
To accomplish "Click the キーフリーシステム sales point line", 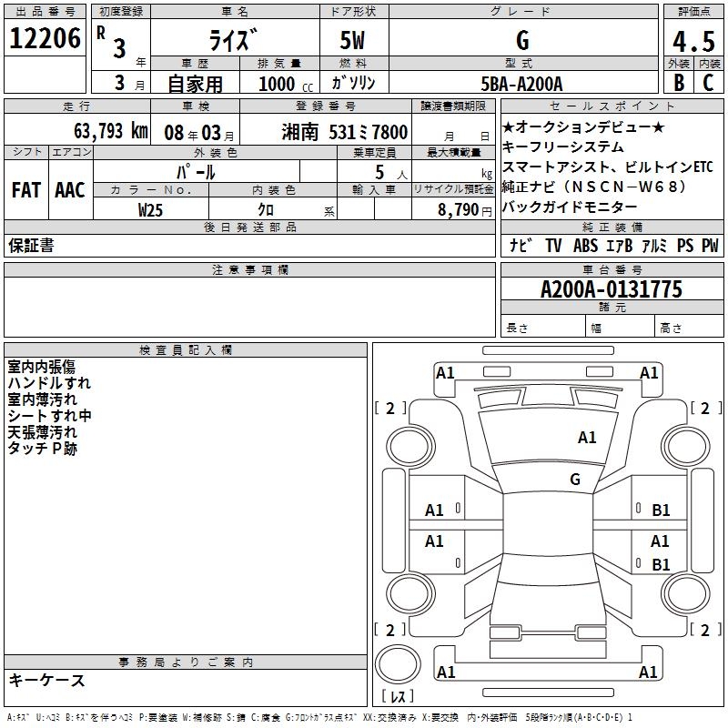I will [x=562, y=147].
